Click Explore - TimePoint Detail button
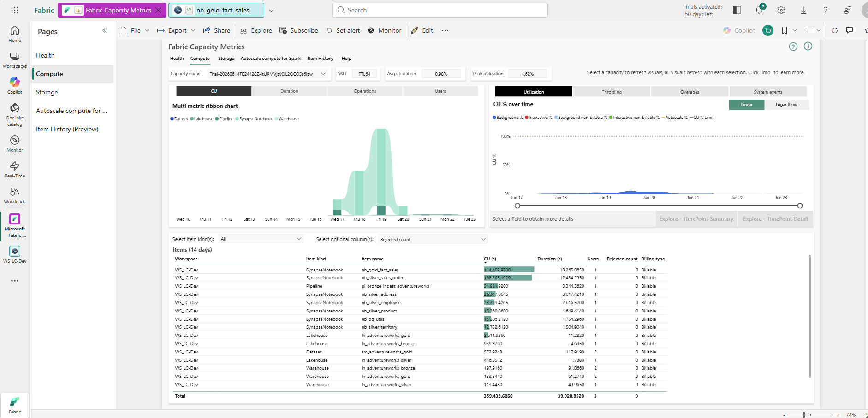 [x=775, y=219]
